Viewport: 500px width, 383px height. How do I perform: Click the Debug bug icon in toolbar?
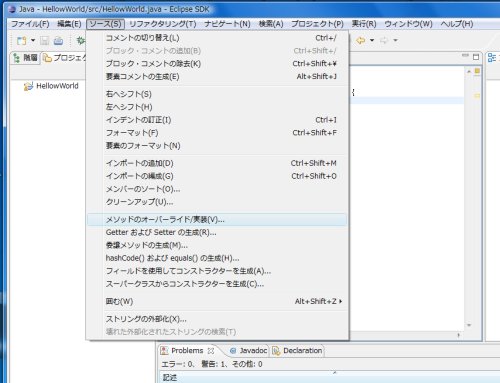(x=81, y=41)
